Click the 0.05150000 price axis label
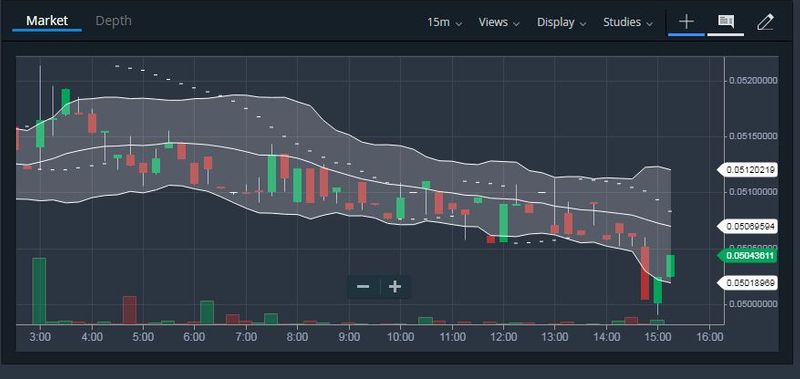 [x=753, y=136]
